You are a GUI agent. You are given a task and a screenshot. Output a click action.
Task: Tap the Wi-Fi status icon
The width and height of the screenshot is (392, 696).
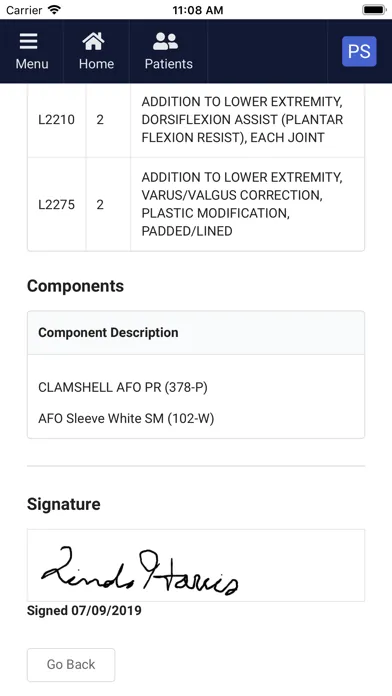(x=55, y=10)
